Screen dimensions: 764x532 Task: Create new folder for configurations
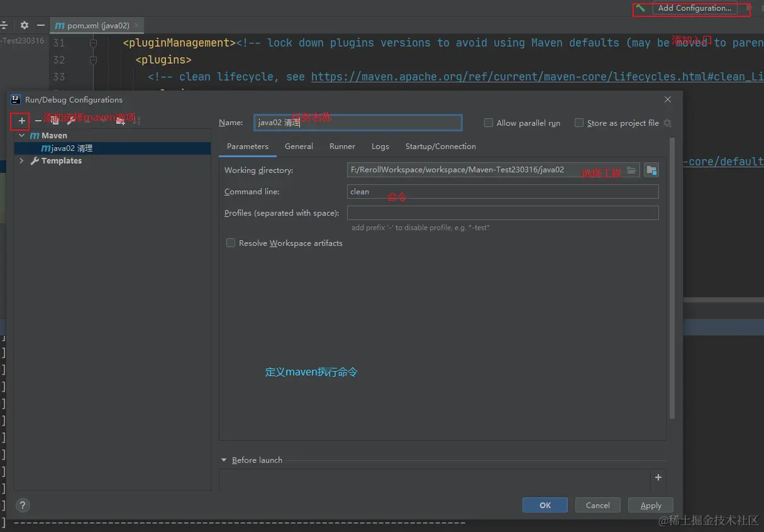click(121, 121)
